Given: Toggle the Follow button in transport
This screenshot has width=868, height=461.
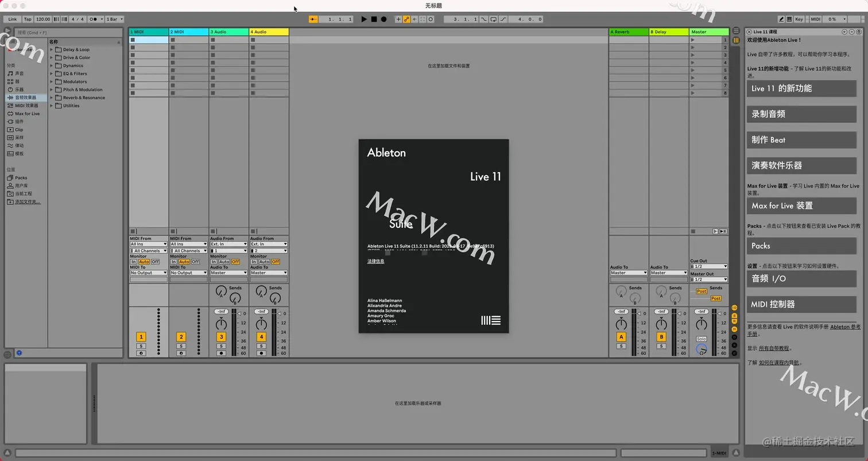Looking at the screenshot, I should coord(313,19).
